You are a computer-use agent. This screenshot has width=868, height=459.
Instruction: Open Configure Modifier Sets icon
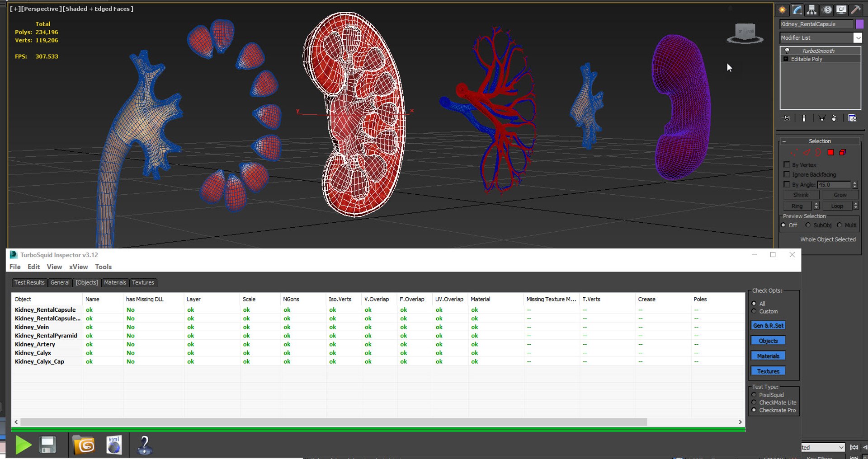852,118
